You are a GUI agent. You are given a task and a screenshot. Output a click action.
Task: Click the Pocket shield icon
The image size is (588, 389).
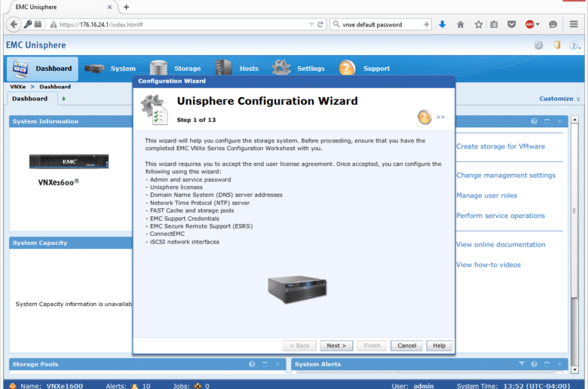click(x=512, y=24)
